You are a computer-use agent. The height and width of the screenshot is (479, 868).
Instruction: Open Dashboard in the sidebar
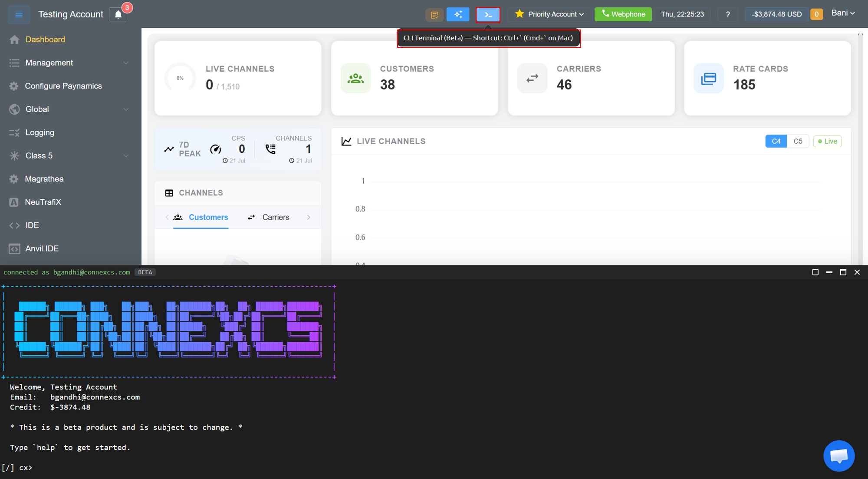pyautogui.click(x=45, y=40)
